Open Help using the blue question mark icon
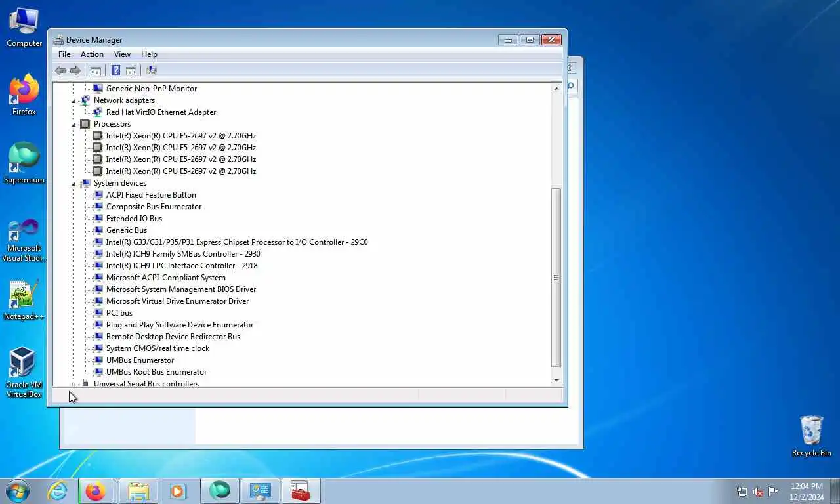The image size is (840, 504). tap(115, 70)
